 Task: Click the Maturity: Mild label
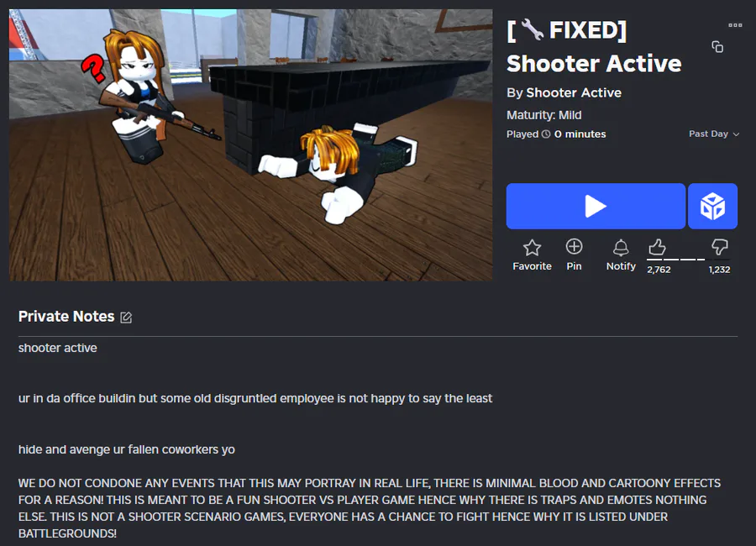coord(543,115)
